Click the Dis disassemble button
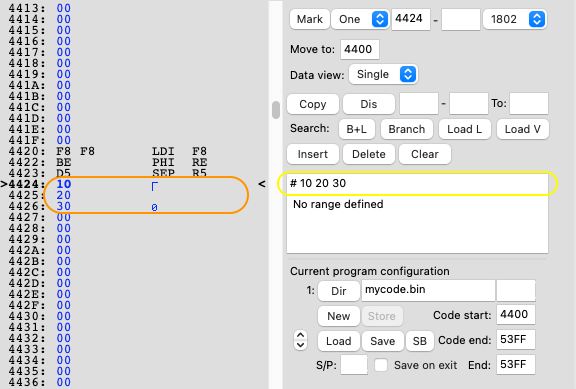The height and width of the screenshot is (389, 576). click(369, 104)
